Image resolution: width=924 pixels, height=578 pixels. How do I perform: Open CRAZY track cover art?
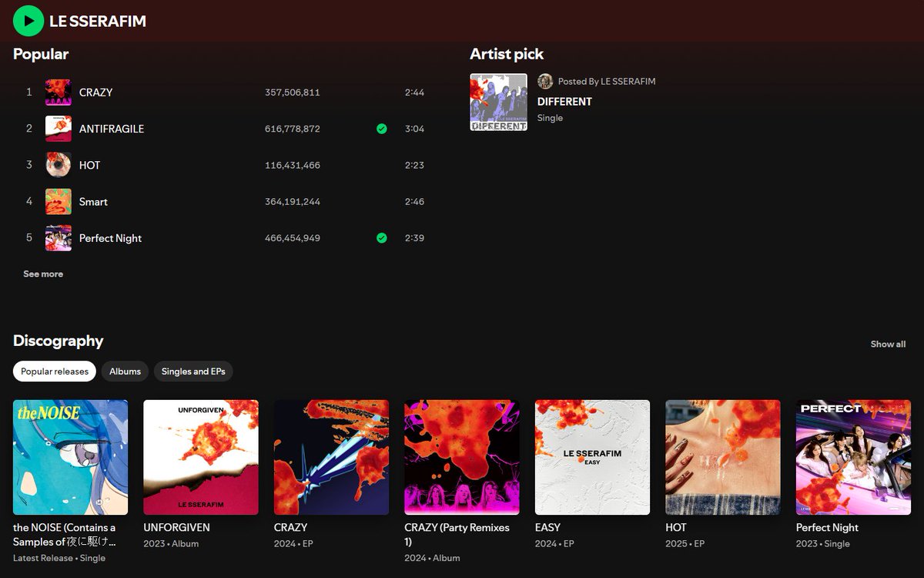pyautogui.click(x=59, y=92)
